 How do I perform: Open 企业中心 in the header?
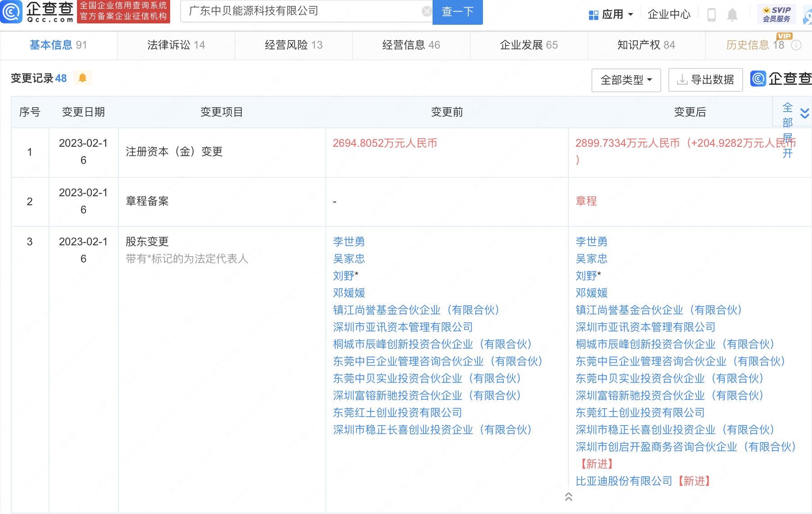point(669,15)
